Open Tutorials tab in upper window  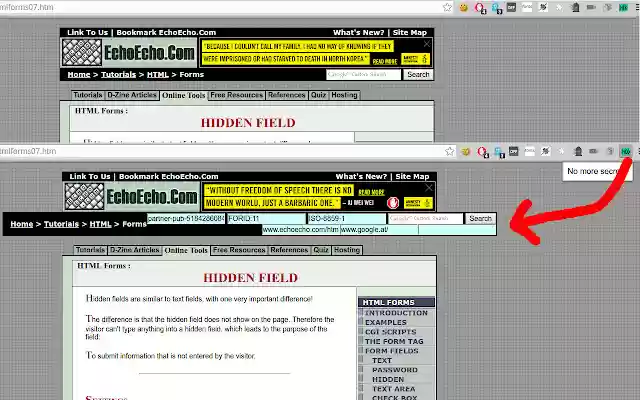88,95
